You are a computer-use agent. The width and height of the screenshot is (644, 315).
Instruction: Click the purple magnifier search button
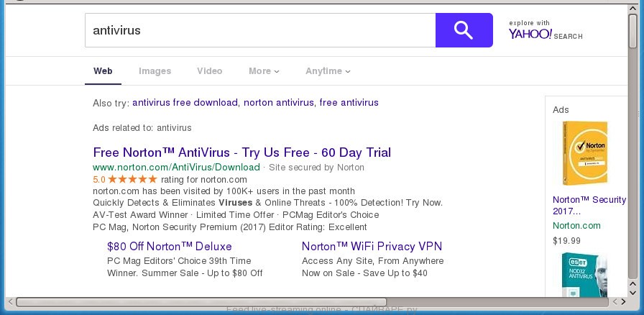pos(464,30)
